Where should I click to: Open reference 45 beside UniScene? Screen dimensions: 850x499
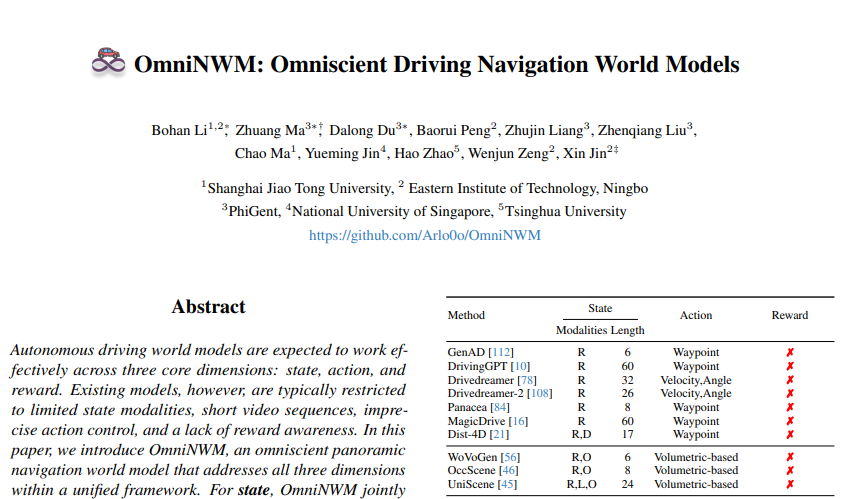(506, 484)
